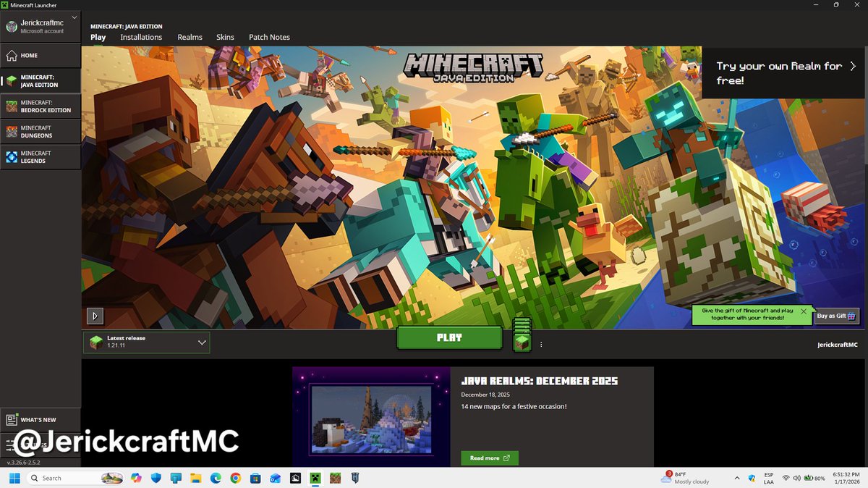Open Minecraft Dungeons from sidebar
Screen dimensions: 868x488
pos(41,132)
